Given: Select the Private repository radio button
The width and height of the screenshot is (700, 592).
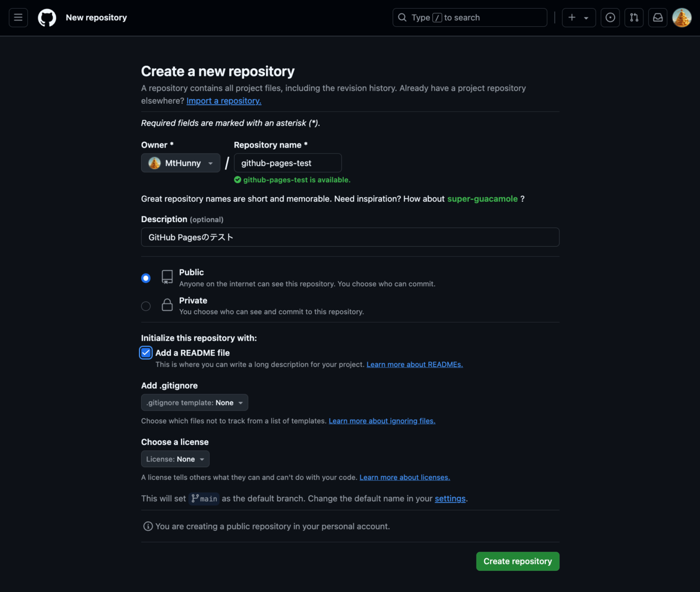Looking at the screenshot, I should (x=146, y=306).
